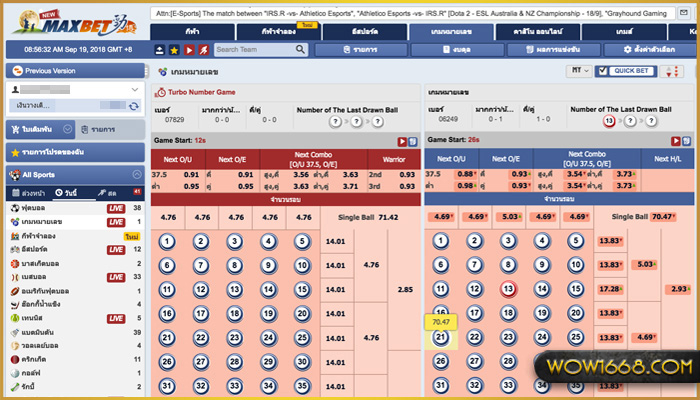Click the refresh balance icon

click(x=133, y=104)
